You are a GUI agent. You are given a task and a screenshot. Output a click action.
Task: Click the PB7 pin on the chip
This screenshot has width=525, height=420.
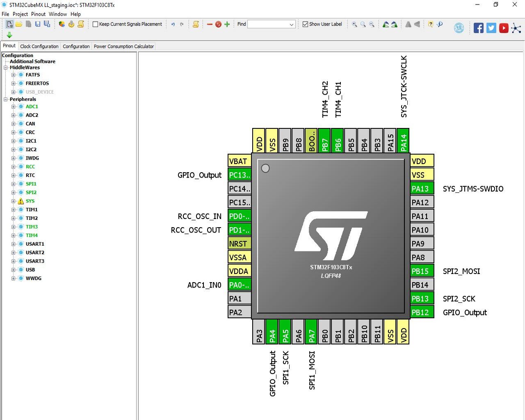tap(324, 140)
